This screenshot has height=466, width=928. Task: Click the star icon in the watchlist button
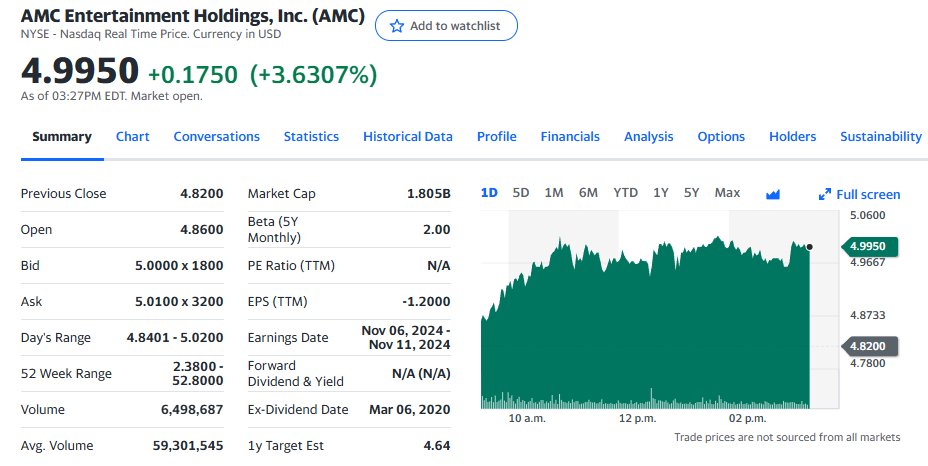click(x=397, y=26)
